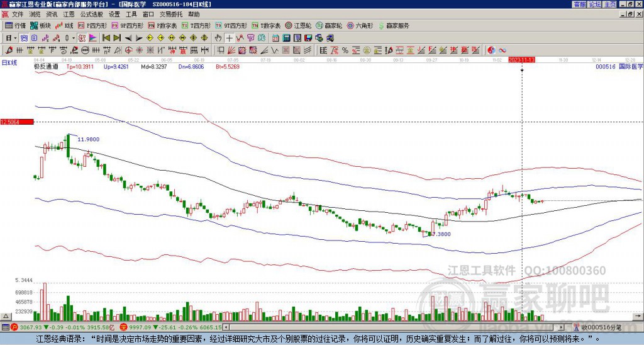
Task: Click the red pencil drawing tool
Action: [9, 50]
